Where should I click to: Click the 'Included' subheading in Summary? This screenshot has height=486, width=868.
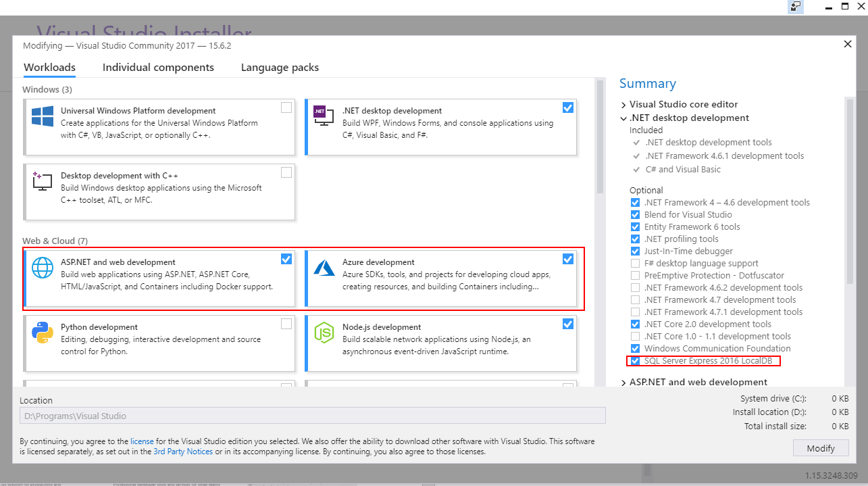pyautogui.click(x=646, y=130)
